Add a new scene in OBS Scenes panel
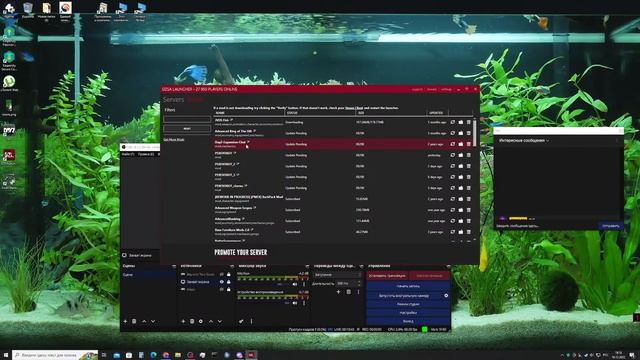Image resolution: width=640 pixels, height=360 pixels. coord(125,321)
